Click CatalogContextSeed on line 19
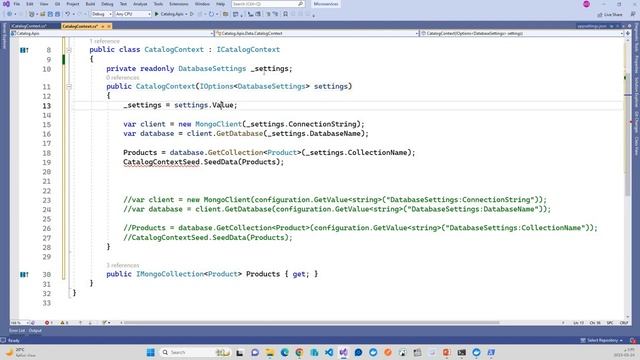The height and width of the screenshot is (360, 640). 162,162
